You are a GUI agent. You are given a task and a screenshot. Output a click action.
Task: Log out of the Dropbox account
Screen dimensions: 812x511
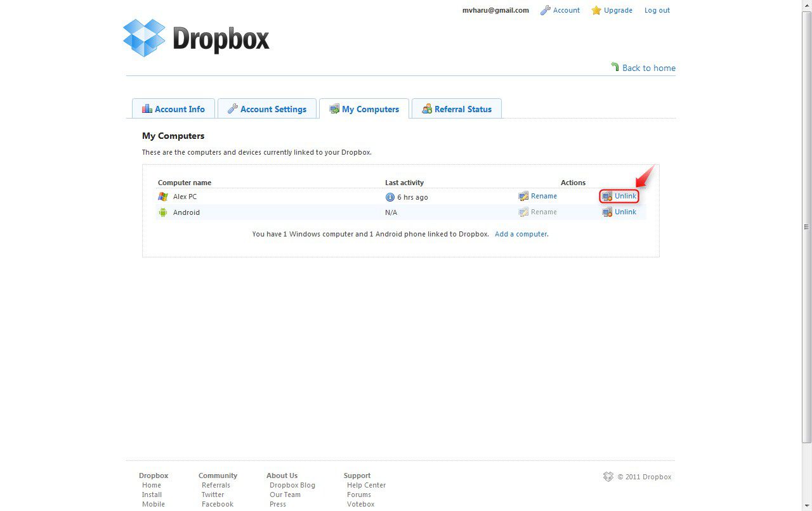pos(657,10)
